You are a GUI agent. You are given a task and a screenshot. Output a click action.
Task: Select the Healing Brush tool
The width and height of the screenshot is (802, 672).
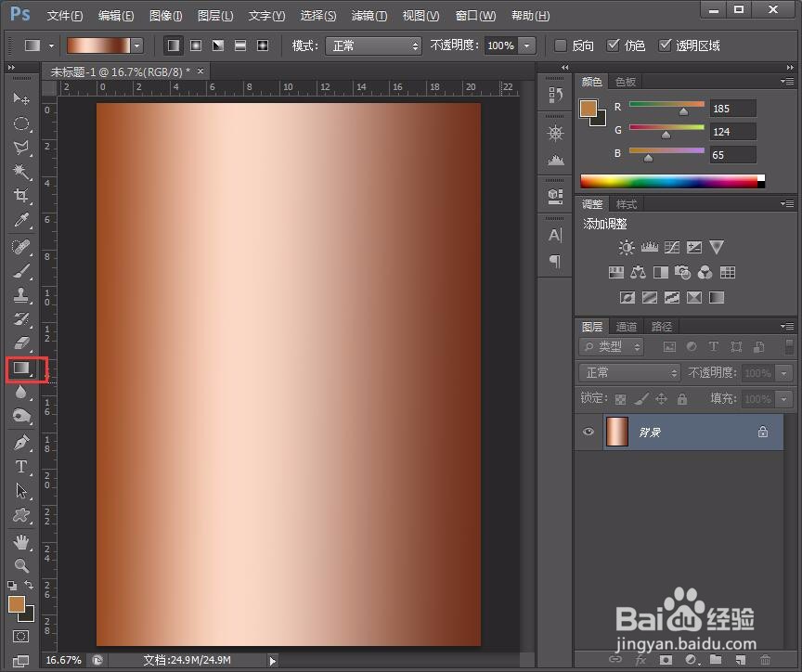[21, 247]
